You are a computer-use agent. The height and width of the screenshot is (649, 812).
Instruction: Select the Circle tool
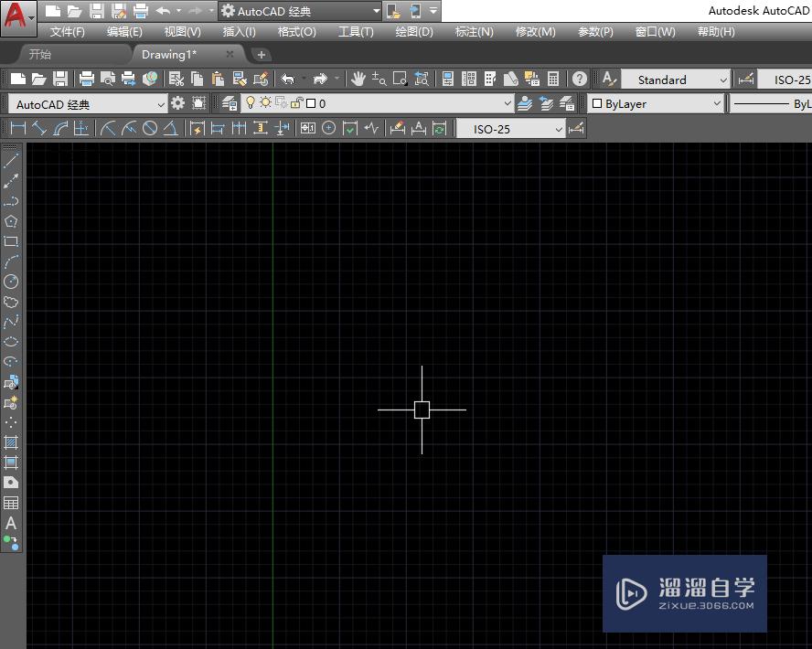coord(11,282)
